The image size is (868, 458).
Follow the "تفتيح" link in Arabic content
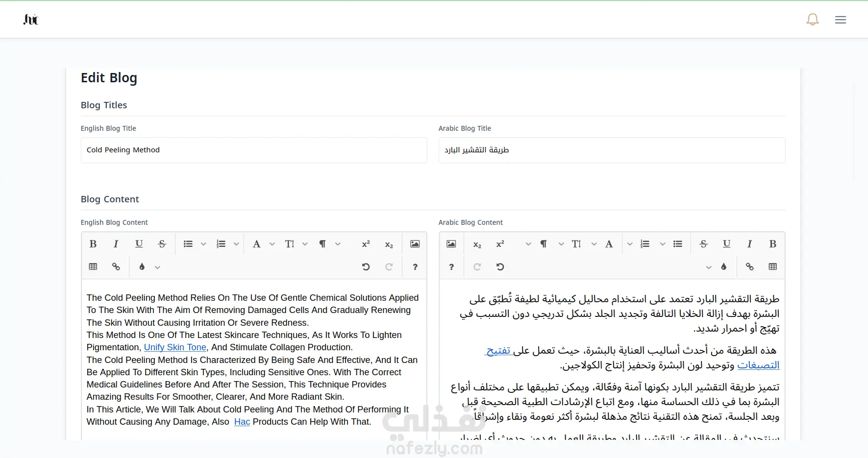(499, 350)
